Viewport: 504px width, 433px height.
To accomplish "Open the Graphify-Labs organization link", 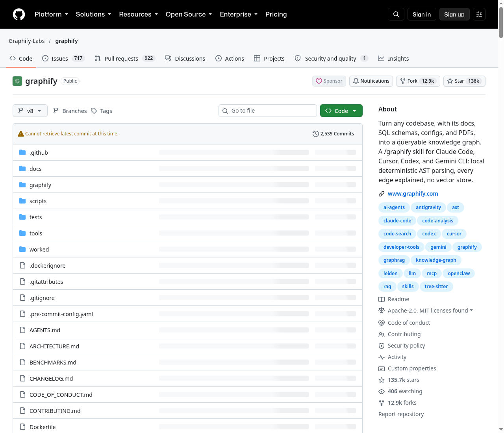I will point(27,41).
